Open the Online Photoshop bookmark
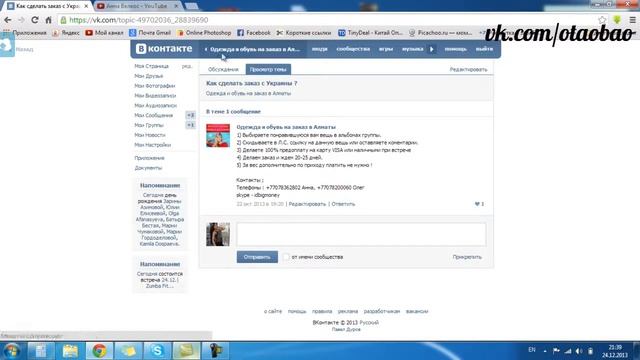The image size is (640, 360). 204,33
